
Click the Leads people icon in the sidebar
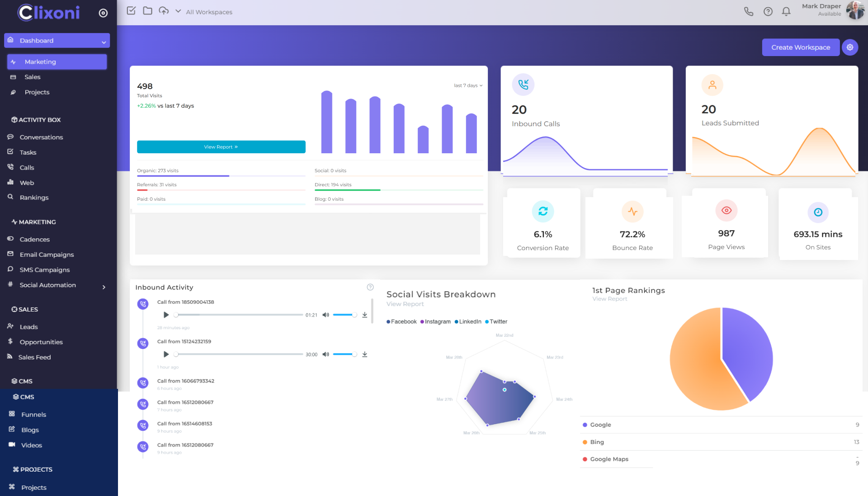click(10, 326)
